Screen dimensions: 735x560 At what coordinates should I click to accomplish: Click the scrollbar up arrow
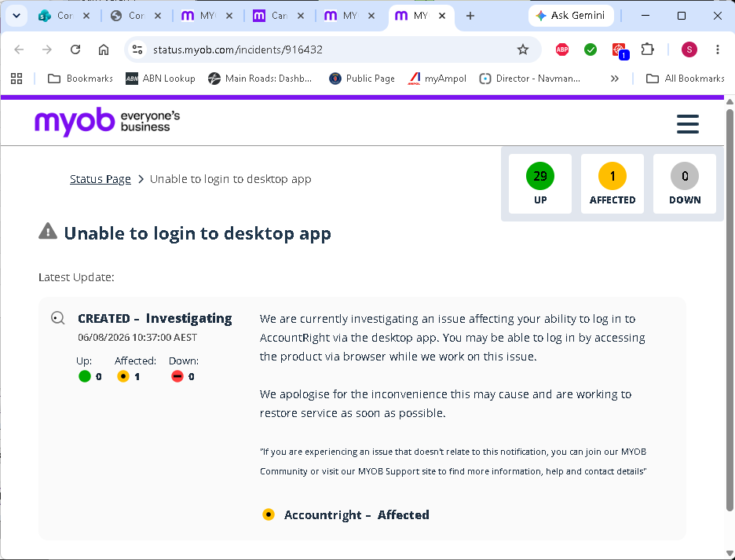point(730,102)
